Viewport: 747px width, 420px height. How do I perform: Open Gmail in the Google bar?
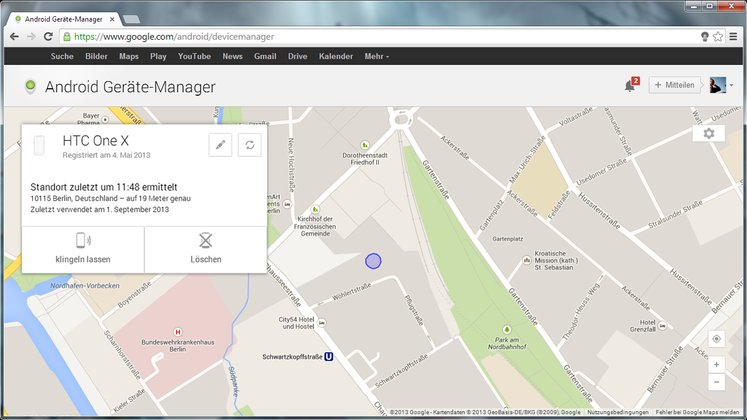pyautogui.click(x=265, y=56)
